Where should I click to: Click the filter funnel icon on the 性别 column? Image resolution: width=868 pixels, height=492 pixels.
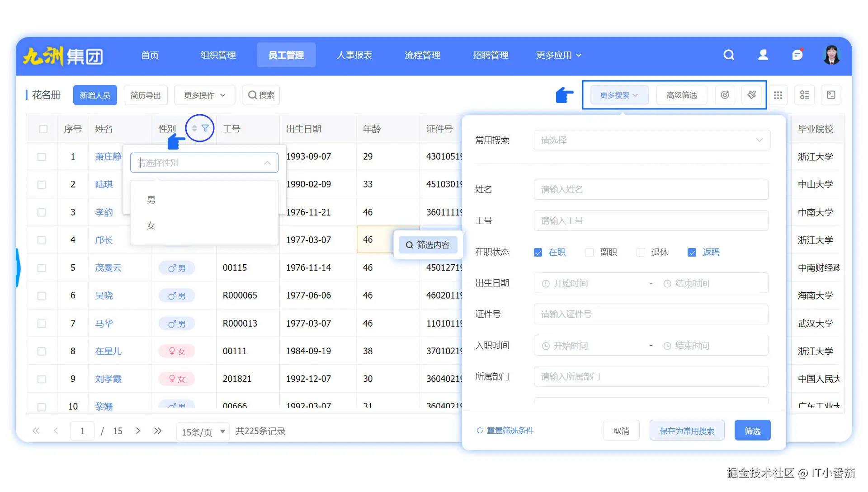pos(206,128)
